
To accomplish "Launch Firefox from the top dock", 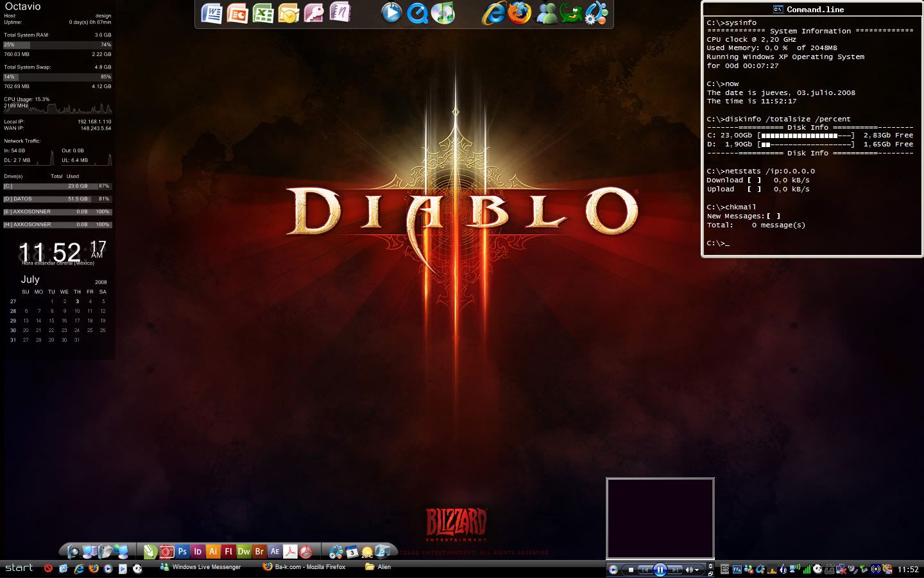I will coord(520,13).
